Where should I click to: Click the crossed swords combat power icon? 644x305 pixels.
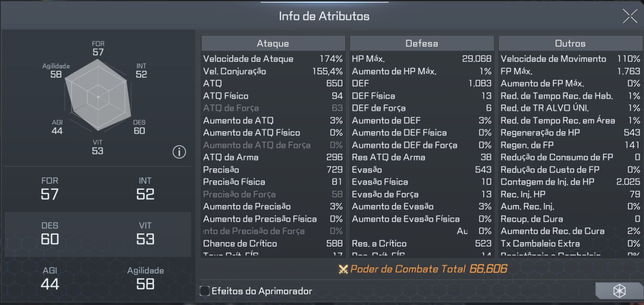click(343, 269)
